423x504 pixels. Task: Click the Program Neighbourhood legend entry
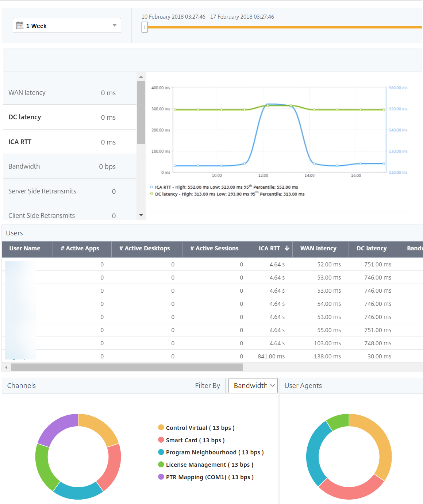point(211,452)
